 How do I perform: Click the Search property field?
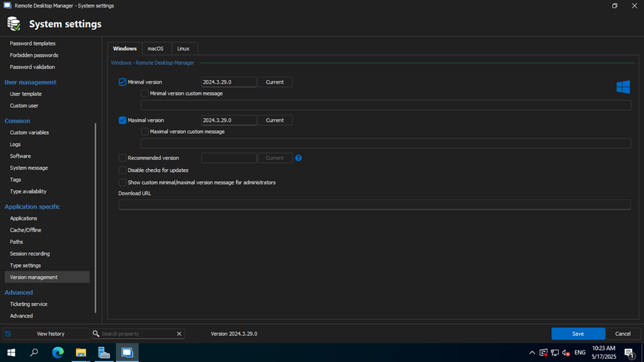pos(138,334)
